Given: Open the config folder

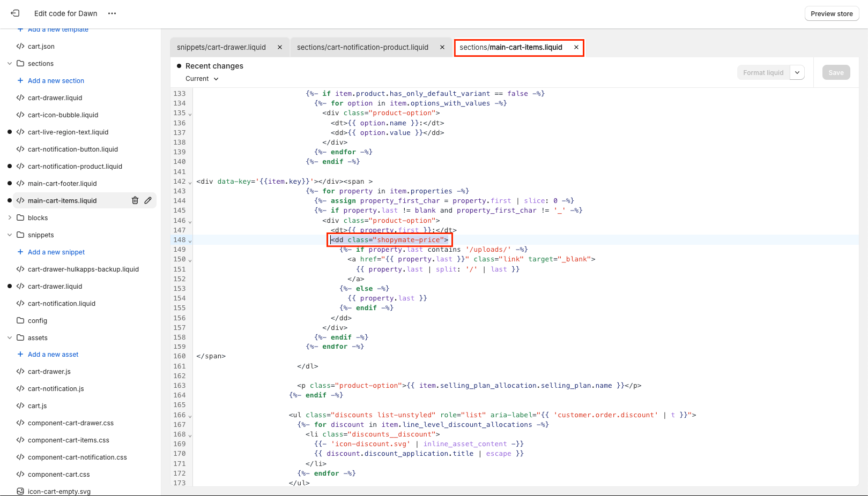Looking at the screenshot, I should click(x=38, y=320).
